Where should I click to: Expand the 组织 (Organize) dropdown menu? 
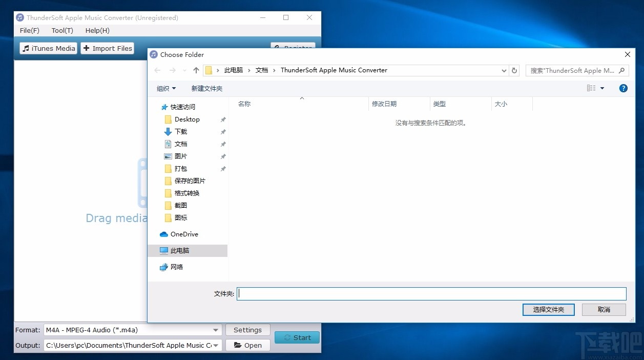[x=166, y=88]
